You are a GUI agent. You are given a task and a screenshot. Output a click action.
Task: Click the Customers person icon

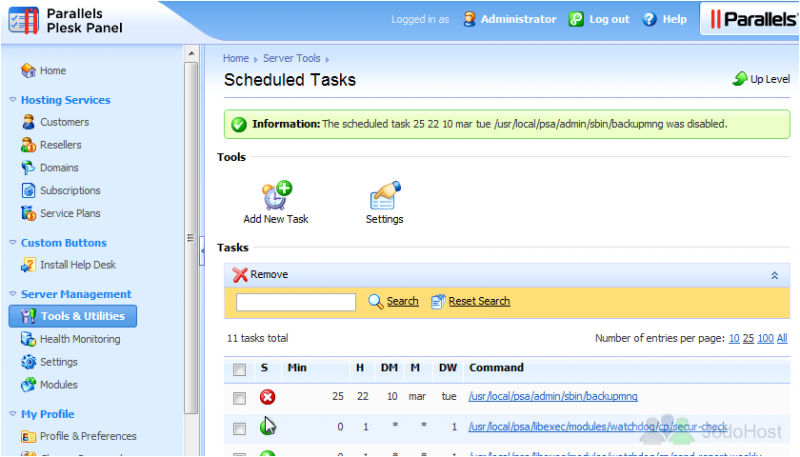coord(28,122)
